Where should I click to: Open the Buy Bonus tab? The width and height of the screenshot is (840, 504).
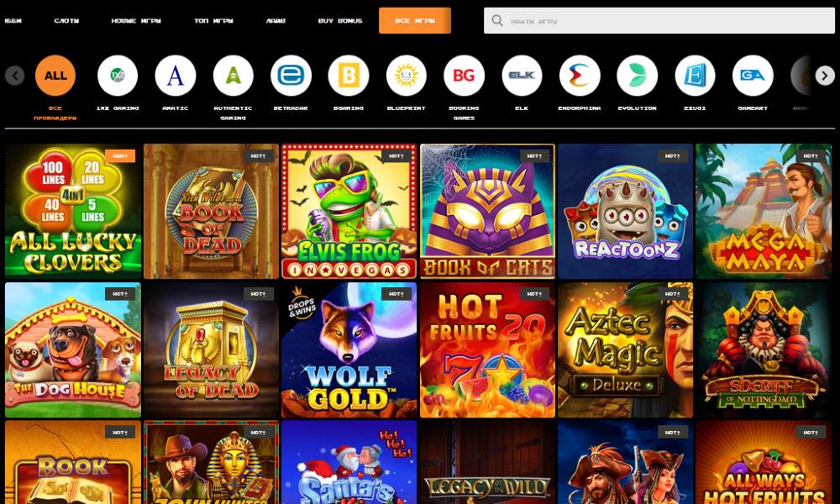click(x=340, y=21)
